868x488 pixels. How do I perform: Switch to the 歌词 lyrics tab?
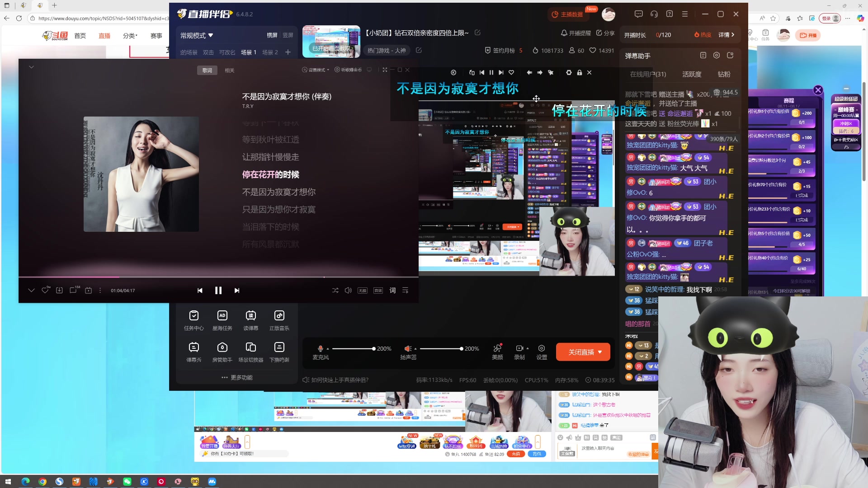click(207, 70)
